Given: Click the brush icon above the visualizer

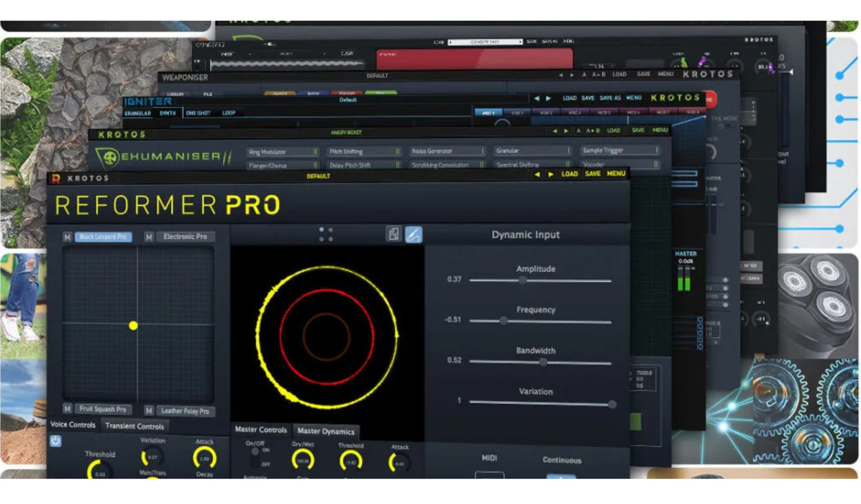Looking at the screenshot, I should pyautogui.click(x=414, y=234).
